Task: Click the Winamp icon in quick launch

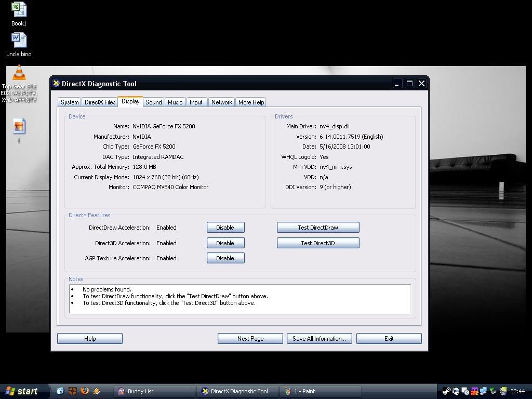Action: (x=97, y=391)
